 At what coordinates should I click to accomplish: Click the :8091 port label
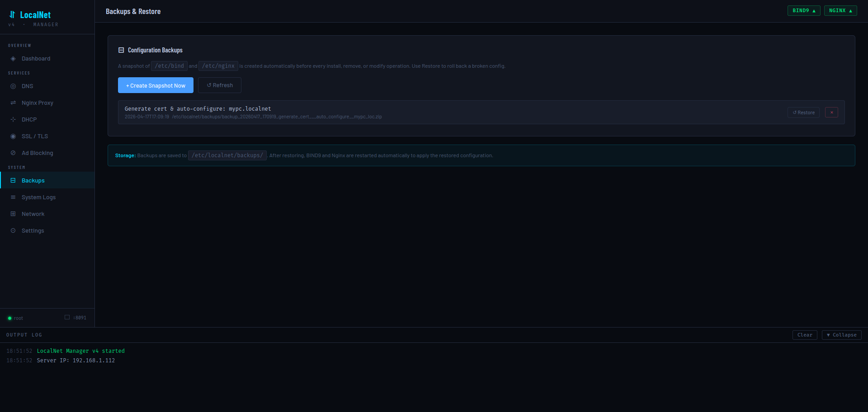point(80,318)
